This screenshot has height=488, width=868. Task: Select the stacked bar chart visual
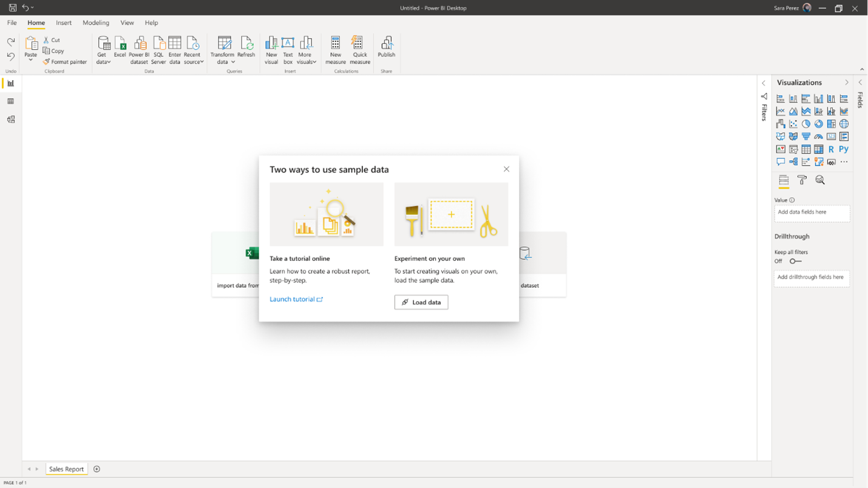[781, 99]
